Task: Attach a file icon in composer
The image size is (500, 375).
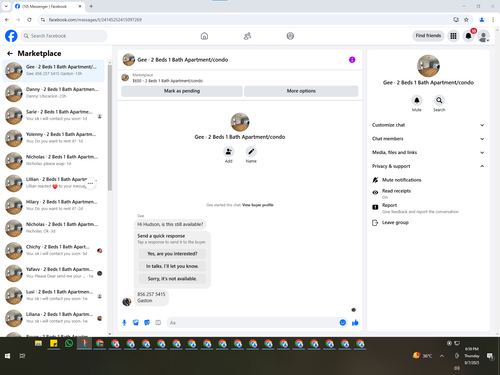Action: [x=136, y=322]
